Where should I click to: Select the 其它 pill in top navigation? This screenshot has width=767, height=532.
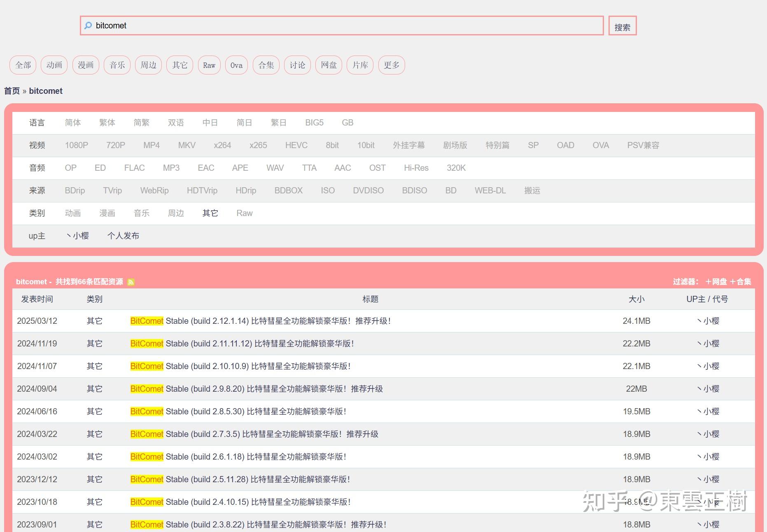click(180, 65)
